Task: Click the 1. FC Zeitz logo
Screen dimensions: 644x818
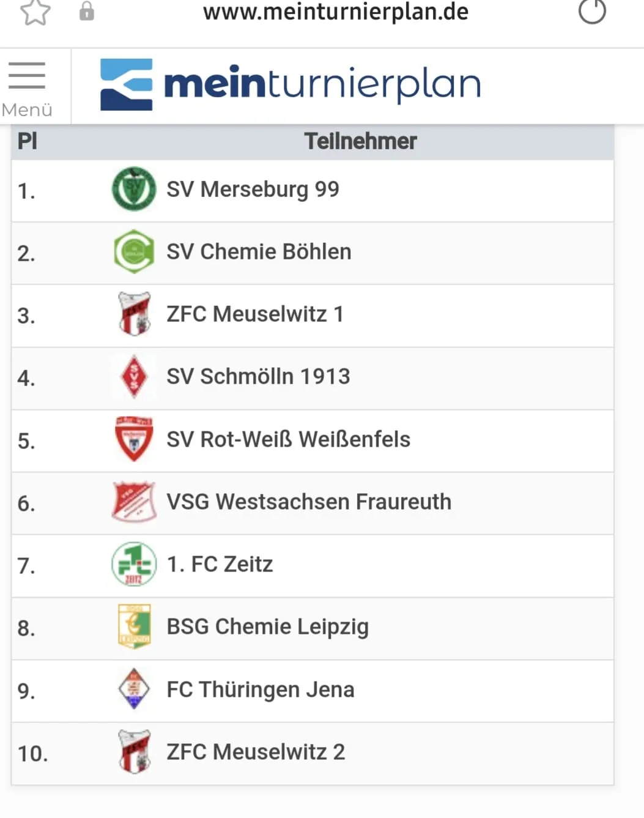Action: coord(134,564)
